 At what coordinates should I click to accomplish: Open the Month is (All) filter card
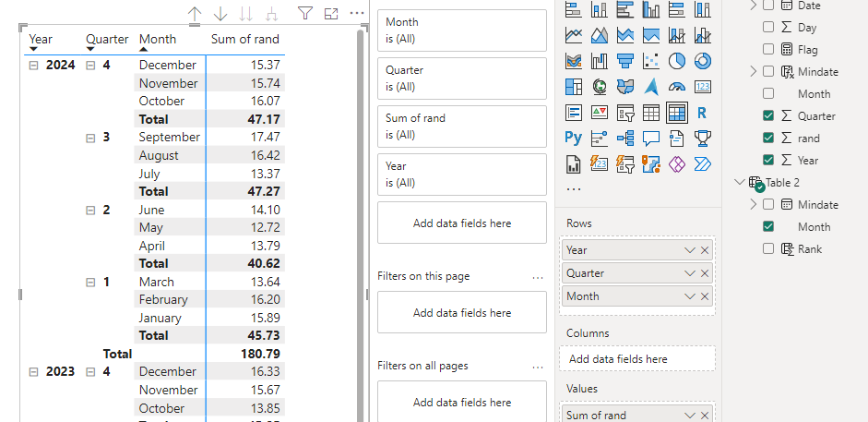tap(462, 30)
